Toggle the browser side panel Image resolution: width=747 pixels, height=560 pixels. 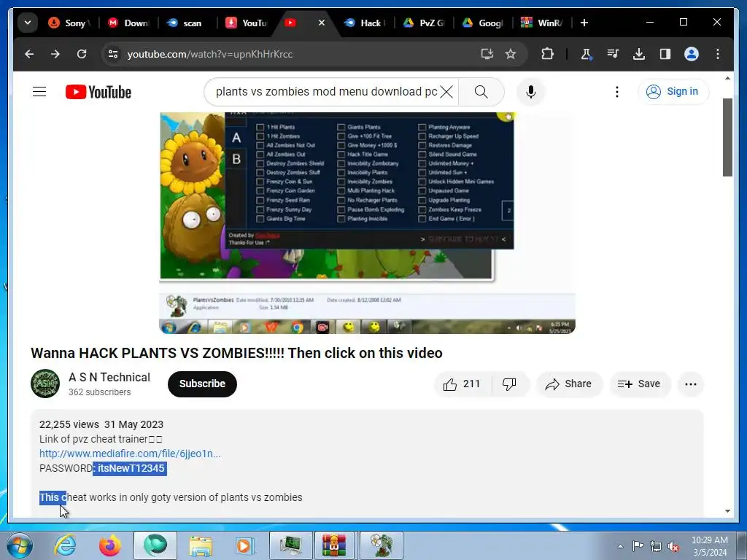tap(665, 54)
